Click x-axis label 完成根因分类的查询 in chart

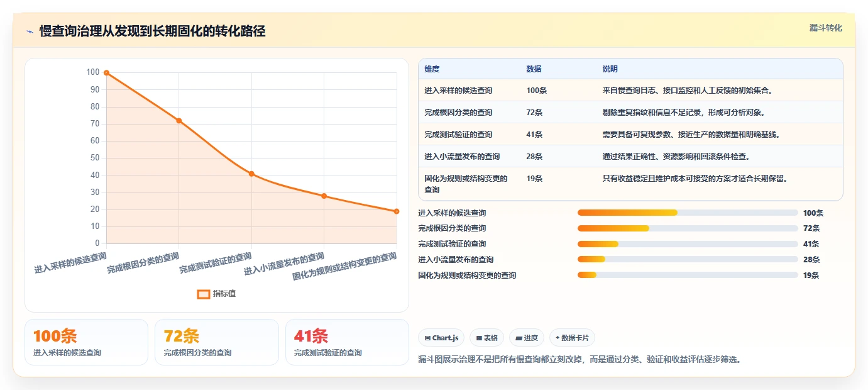tap(143, 262)
